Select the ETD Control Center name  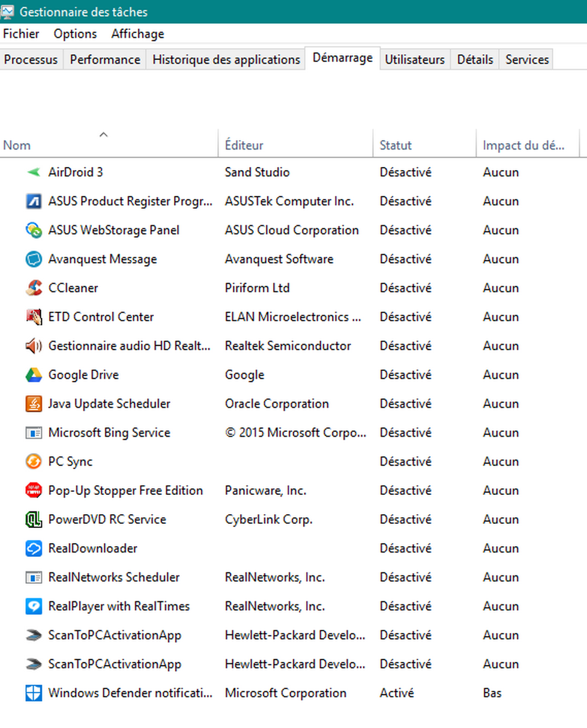[x=101, y=317]
